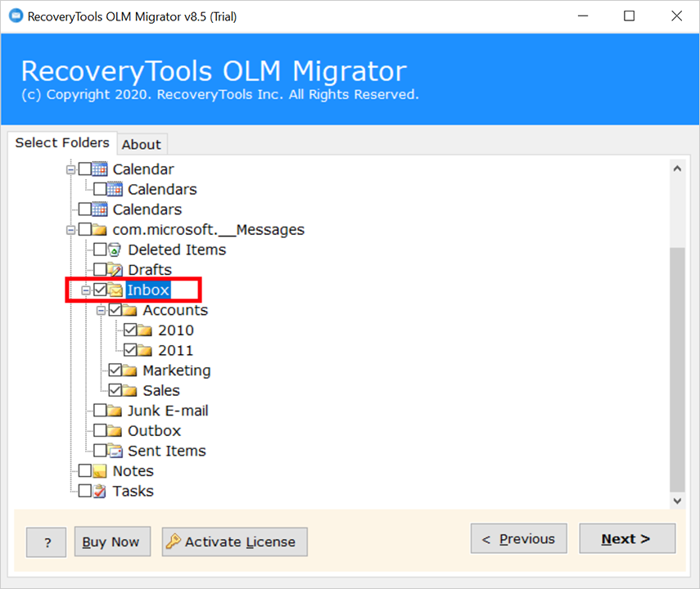Image resolution: width=700 pixels, height=589 pixels.
Task: Minimize the OLM Migrator window
Action: tap(583, 16)
